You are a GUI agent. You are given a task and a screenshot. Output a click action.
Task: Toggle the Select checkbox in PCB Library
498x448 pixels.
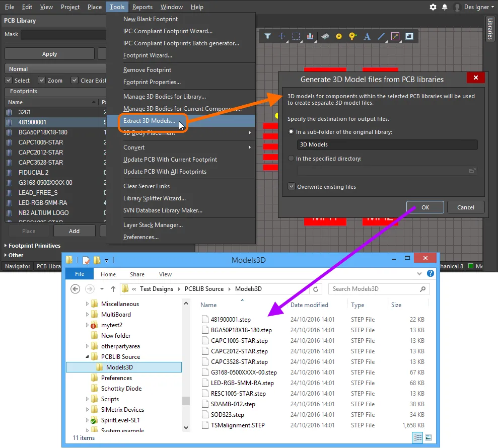point(9,81)
